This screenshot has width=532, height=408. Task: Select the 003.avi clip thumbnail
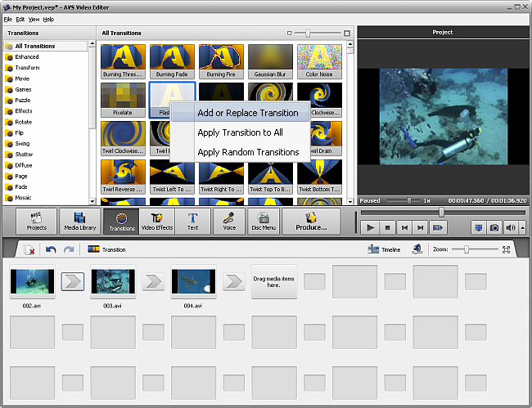pyautogui.click(x=113, y=281)
